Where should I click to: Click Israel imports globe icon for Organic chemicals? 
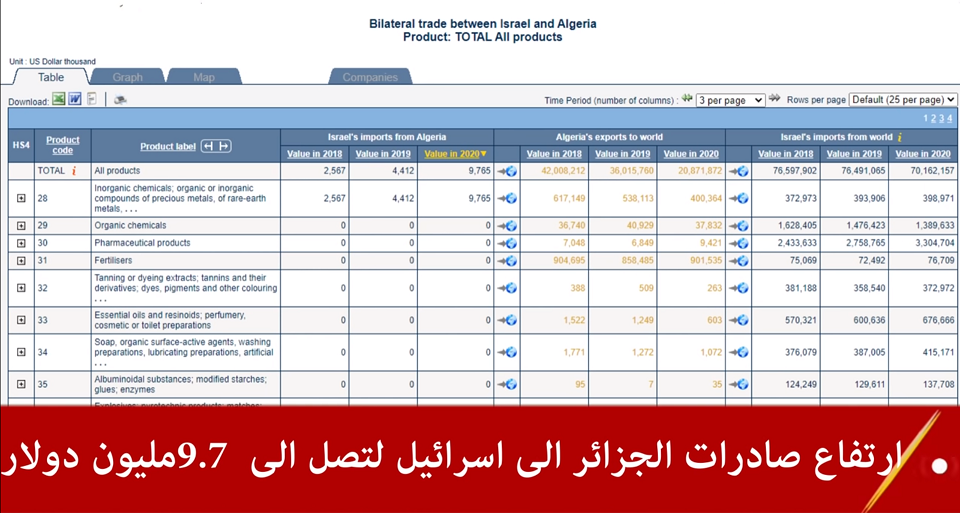[739, 226]
